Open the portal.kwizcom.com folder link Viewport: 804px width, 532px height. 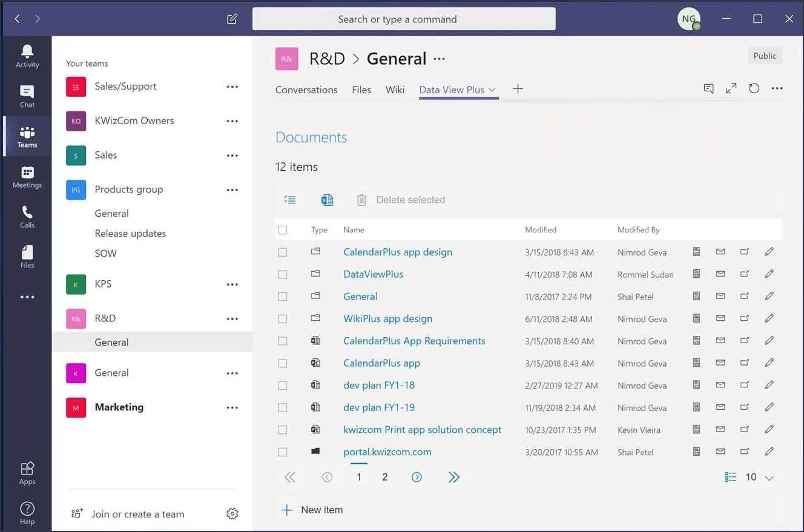[387, 452]
